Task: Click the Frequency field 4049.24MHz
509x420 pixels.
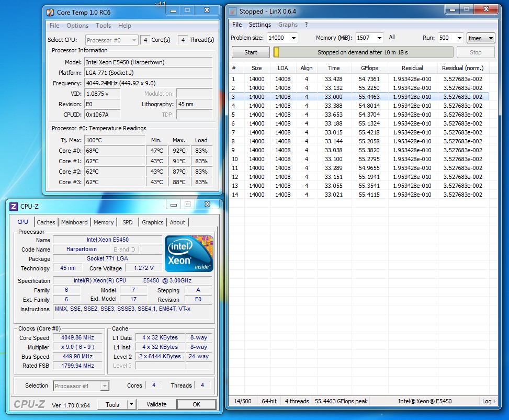Action: (x=149, y=83)
